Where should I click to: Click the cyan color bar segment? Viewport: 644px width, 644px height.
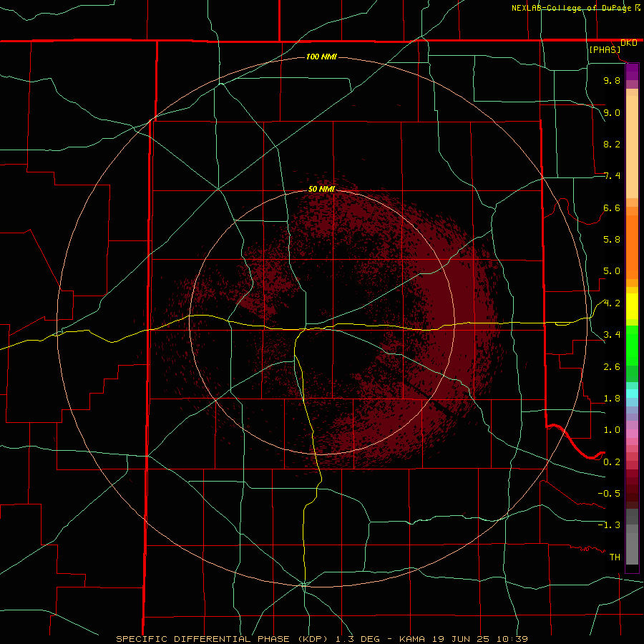pyautogui.click(x=632, y=394)
